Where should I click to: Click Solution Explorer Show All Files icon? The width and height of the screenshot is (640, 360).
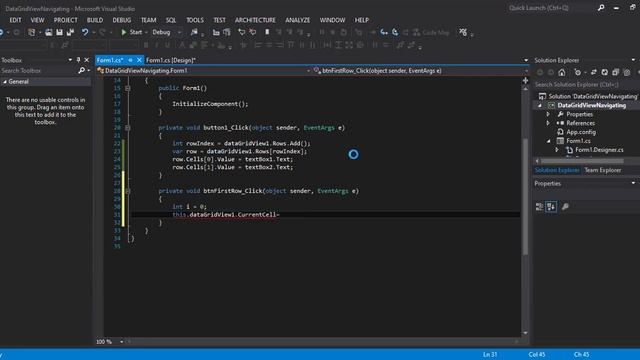(x=627, y=72)
